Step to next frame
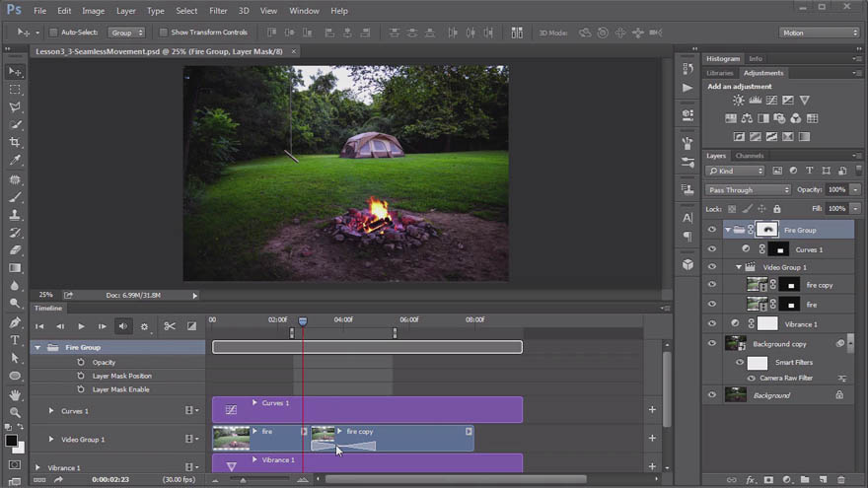The height and width of the screenshot is (488, 868). pos(102,326)
